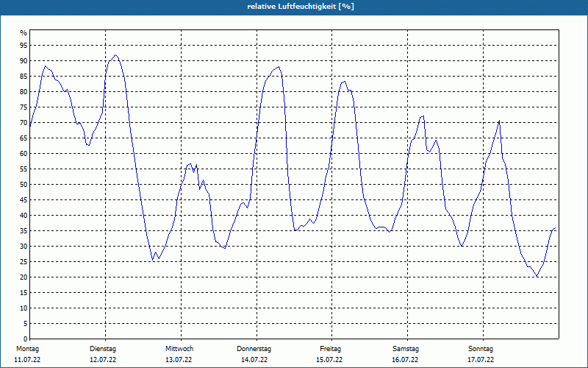Click the 'Sonntag' day label
588x368 pixels.
[x=481, y=349]
